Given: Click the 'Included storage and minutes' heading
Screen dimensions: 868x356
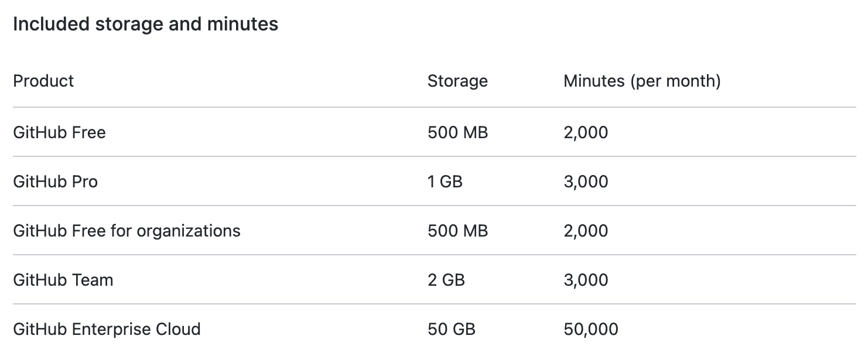Looking at the screenshot, I should coord(145,25).
